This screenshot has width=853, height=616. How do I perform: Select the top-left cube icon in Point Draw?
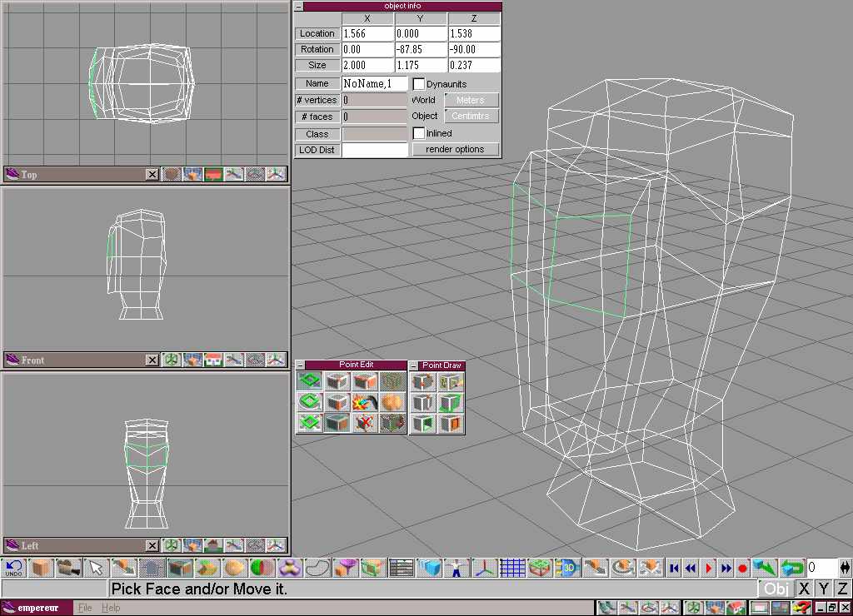(423, 381)
